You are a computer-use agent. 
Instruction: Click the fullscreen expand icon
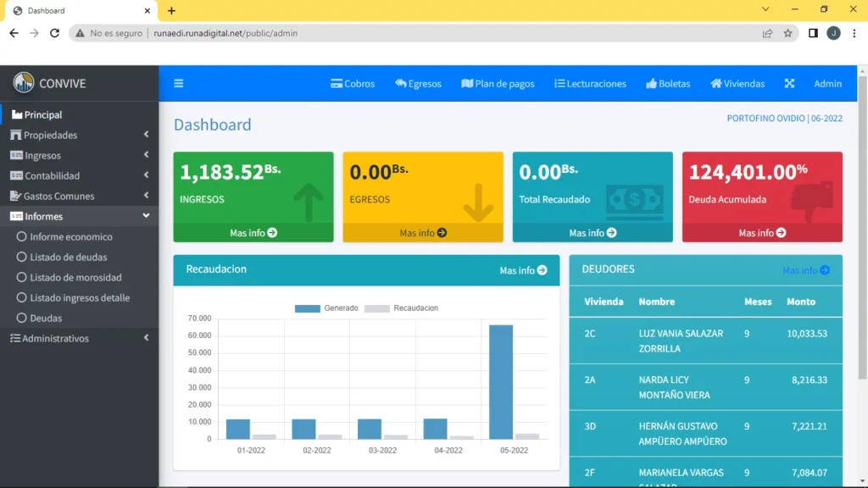pyautogui.click(x=789, y=84)
